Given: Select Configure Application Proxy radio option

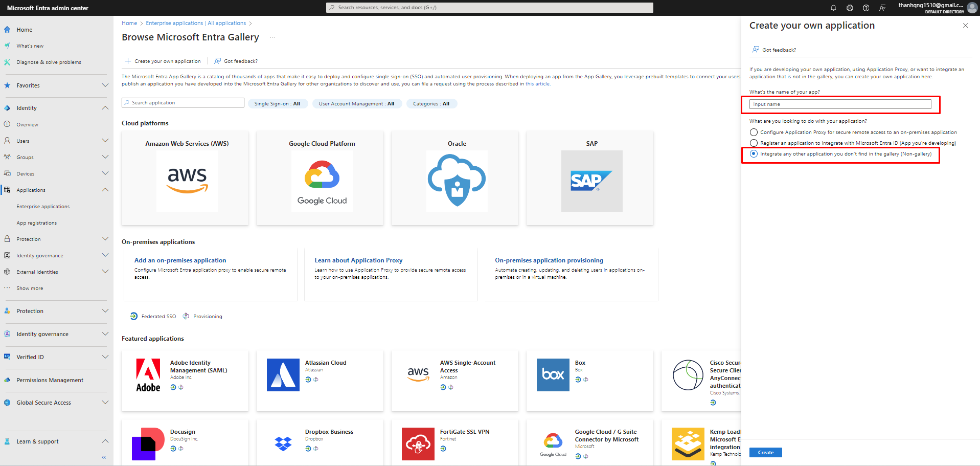Looking at the screenshot, I should click(754, 132).
